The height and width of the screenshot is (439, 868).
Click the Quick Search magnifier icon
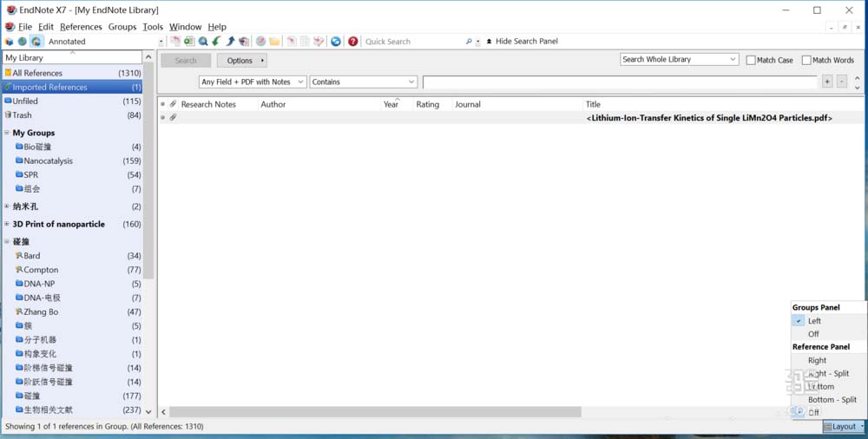(x=469, y=42)
